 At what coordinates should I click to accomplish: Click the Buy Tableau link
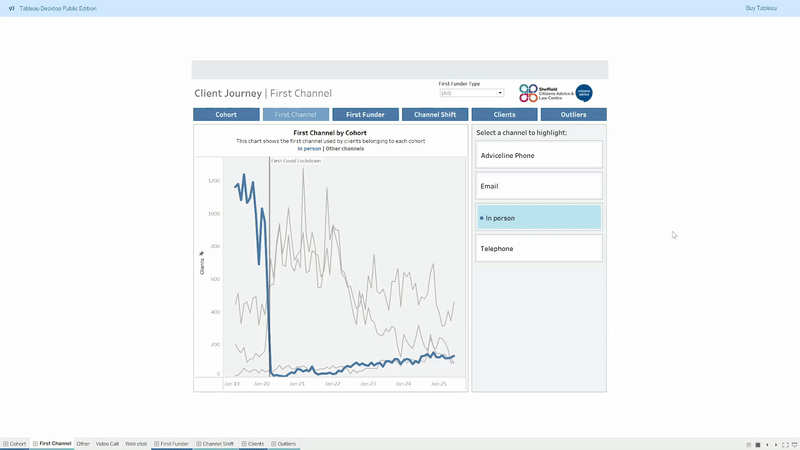point(760,7)
